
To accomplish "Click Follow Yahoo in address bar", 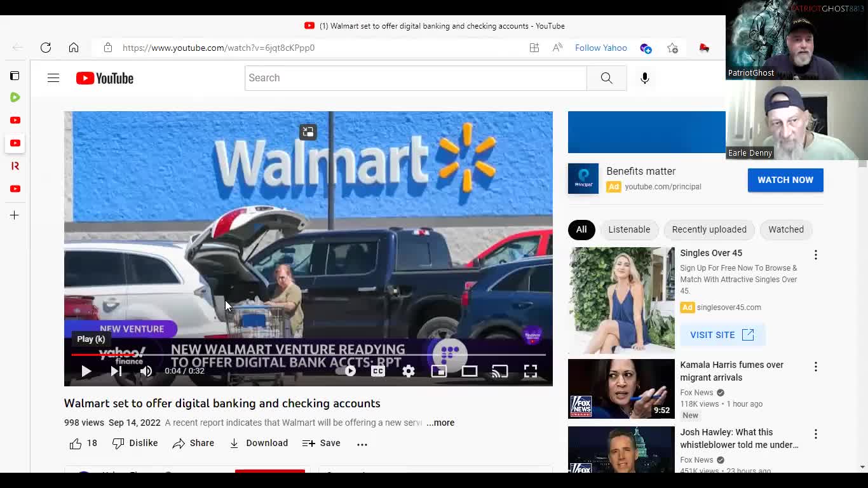I will 601,48.
